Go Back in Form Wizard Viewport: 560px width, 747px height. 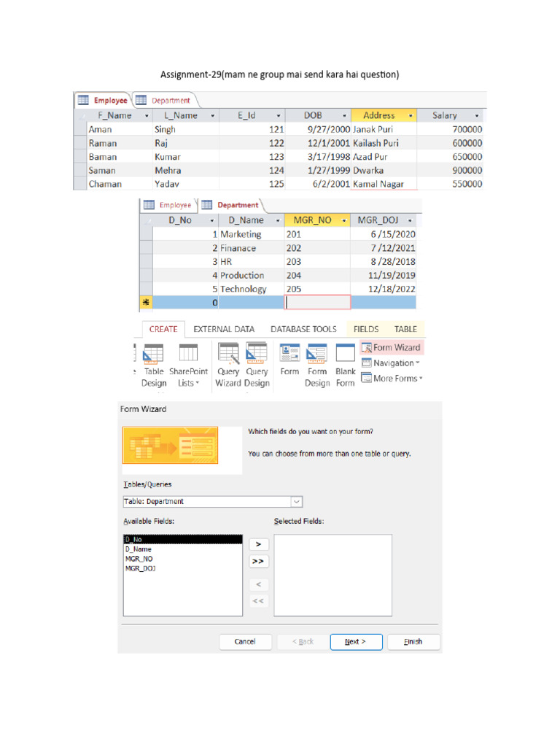coord(303,642)
